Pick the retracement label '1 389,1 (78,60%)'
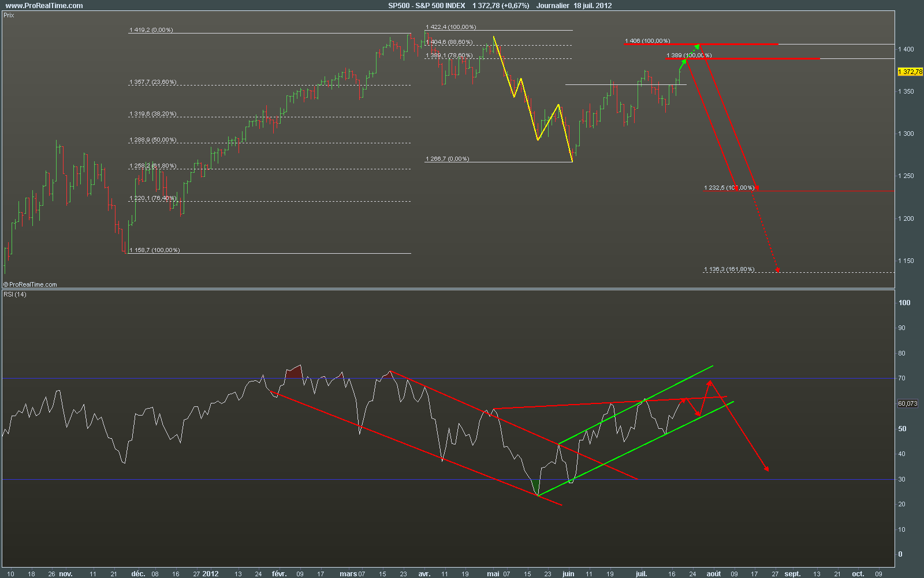The width and height of the screenshot is (924, 578). coord(449,56)
